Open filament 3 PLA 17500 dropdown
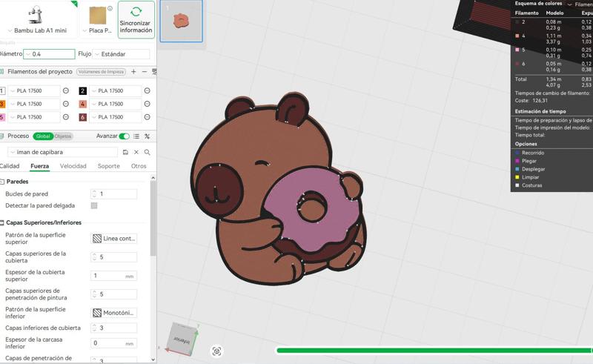The width and height of the screenshot is (593, 364). click(34, 104)
